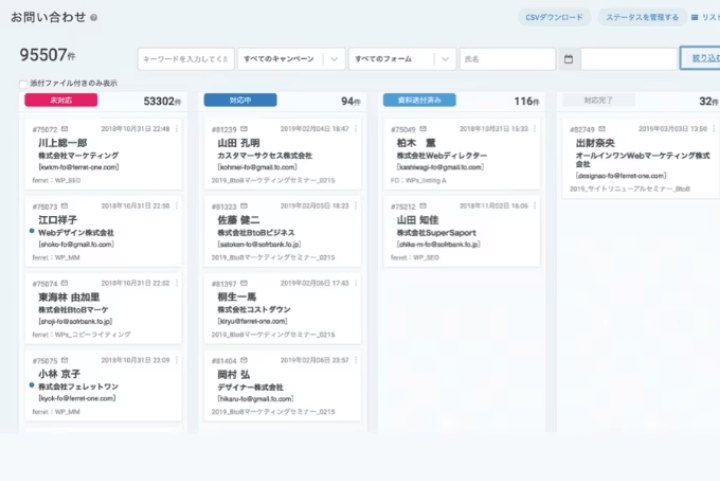
Task: Click the list view icon at top right
Action: [696, 17]
